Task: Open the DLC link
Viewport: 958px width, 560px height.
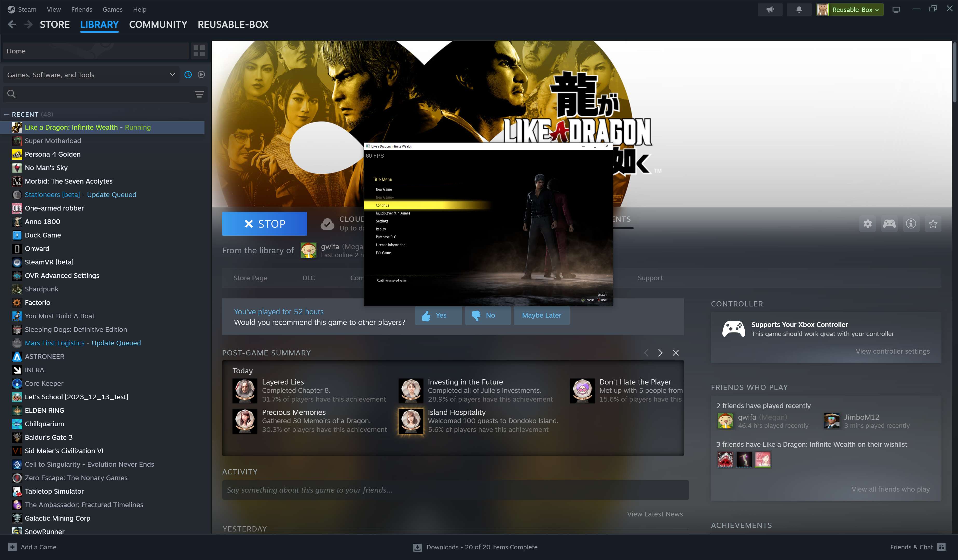Action: click(309, 278)
